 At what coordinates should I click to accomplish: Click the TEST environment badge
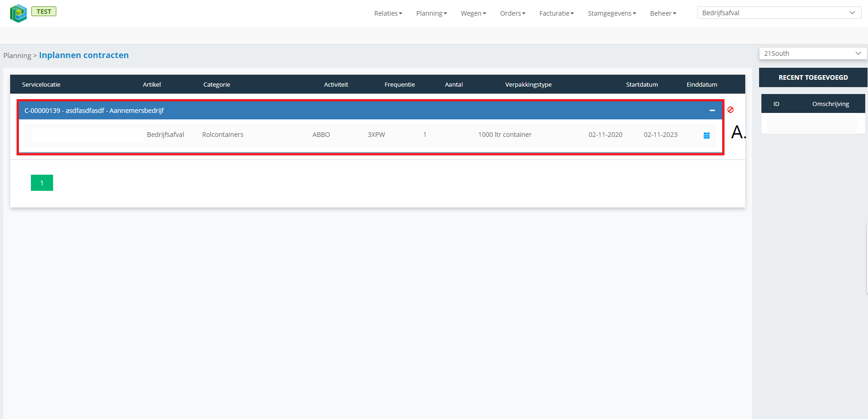tap(44, 12)
